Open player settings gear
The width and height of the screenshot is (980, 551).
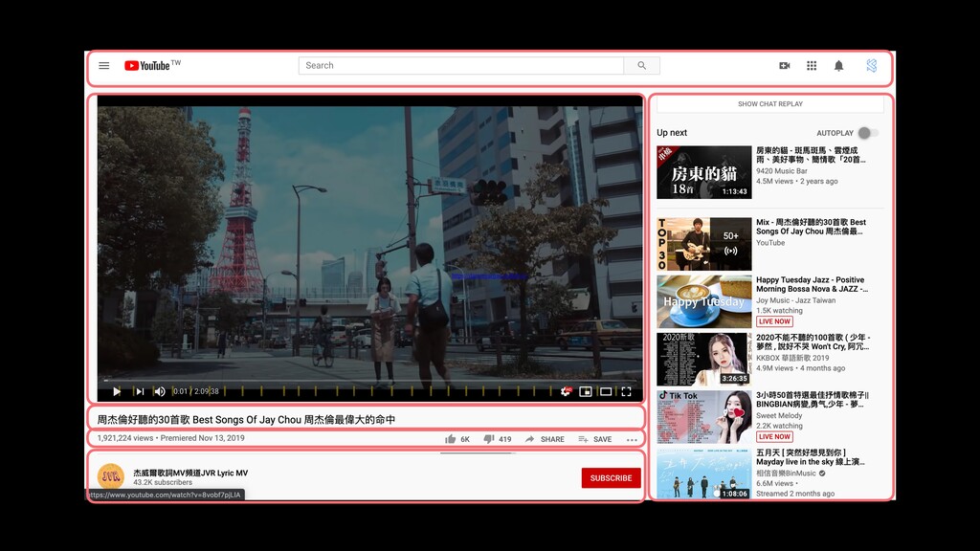566,391
